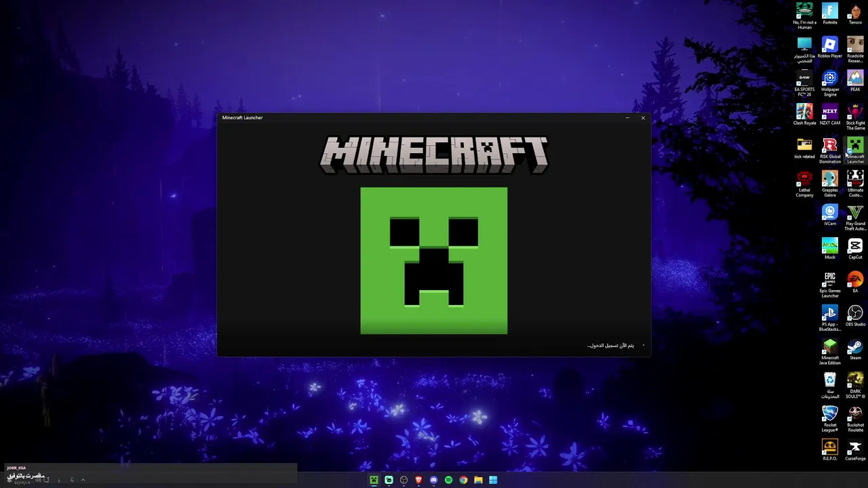Open Spotify from the taskbar
Image resolution: width=868 pixels, height=488 pixels.
pyautogui.click(x=448, y=480)
